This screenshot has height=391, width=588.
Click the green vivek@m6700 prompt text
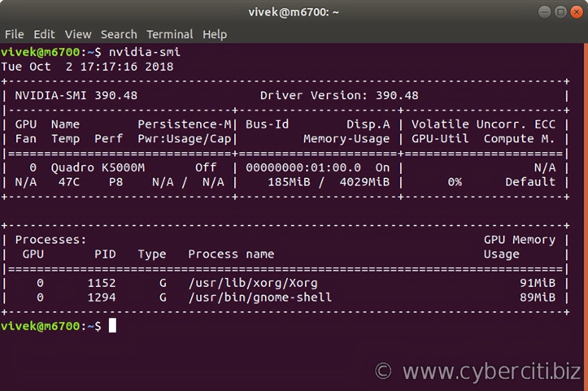[39, 326]
